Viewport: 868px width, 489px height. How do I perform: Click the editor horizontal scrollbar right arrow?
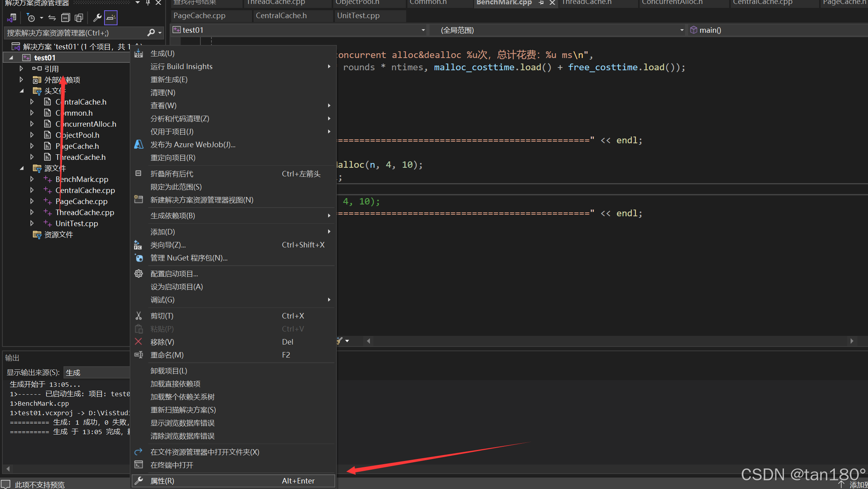tap(852, 341)
